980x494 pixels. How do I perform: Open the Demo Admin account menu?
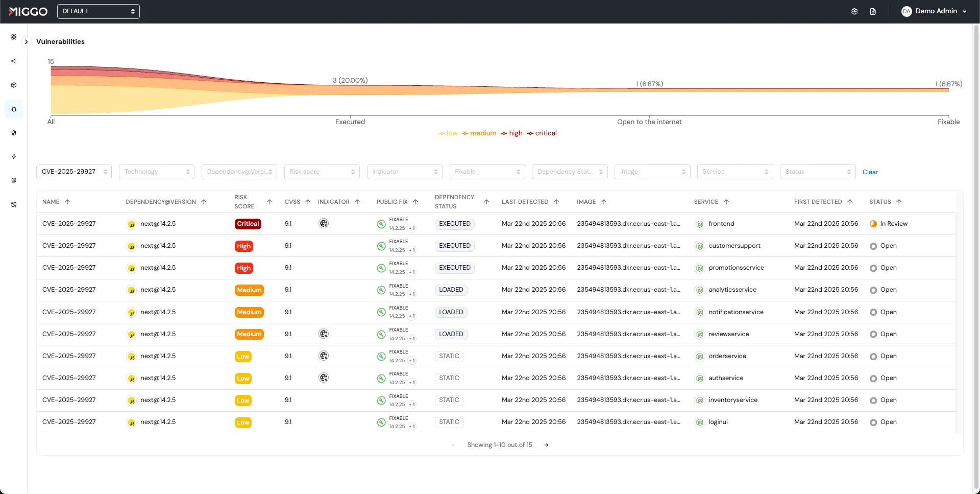click(935, 11)
